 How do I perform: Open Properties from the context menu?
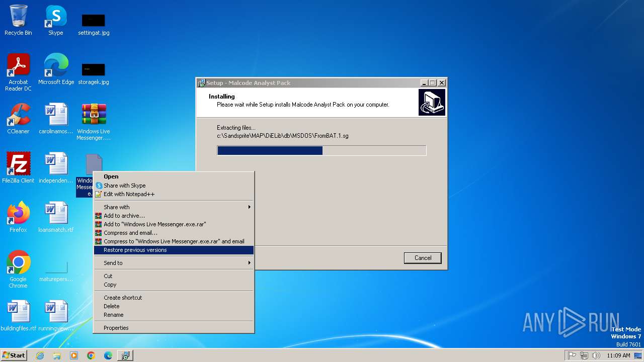(x=174, y=328)
